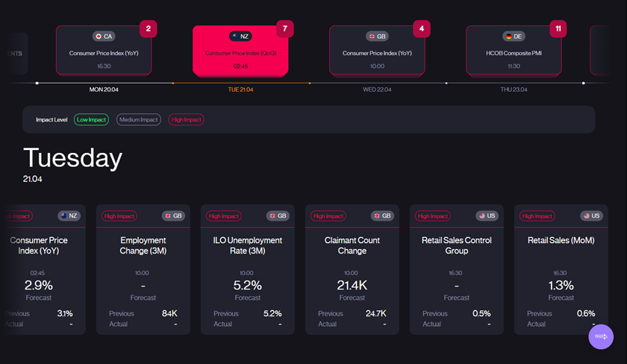Click the purple floating chat widget button

coord(601,336)
